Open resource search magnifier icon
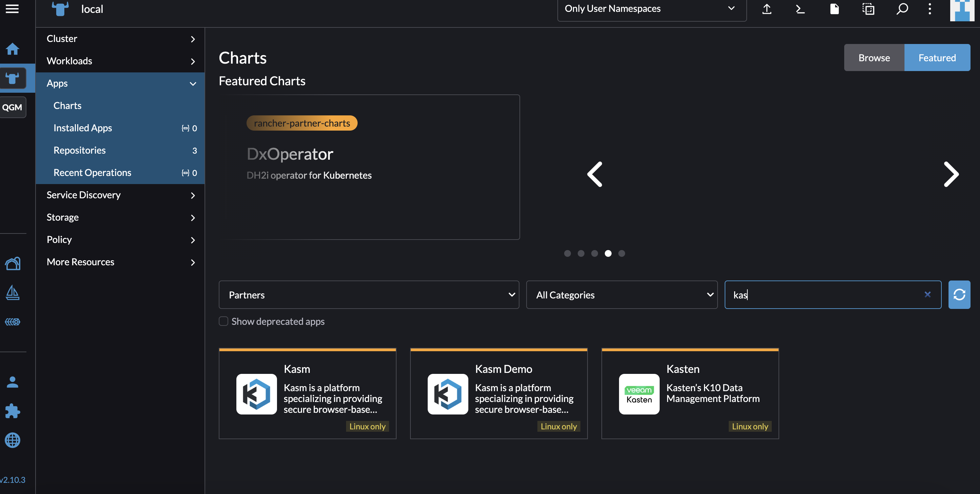Image resolution: width=980 pixels, height=494 pixels. pos(902,9)
